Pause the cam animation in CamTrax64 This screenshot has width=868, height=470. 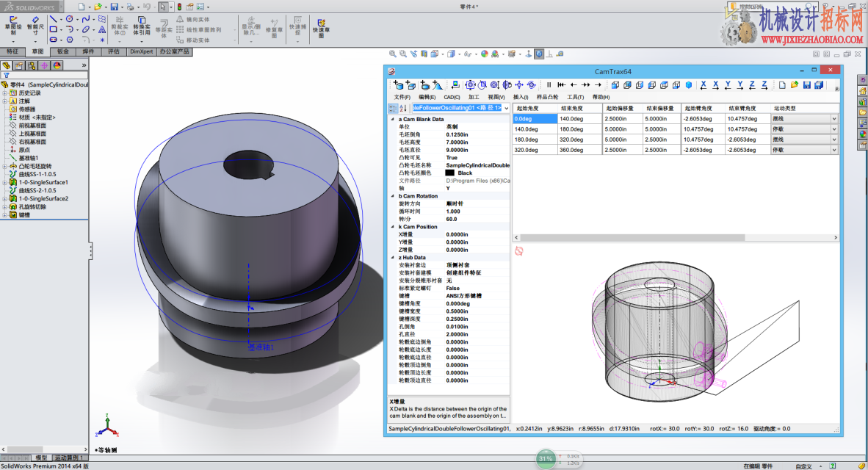549,84
